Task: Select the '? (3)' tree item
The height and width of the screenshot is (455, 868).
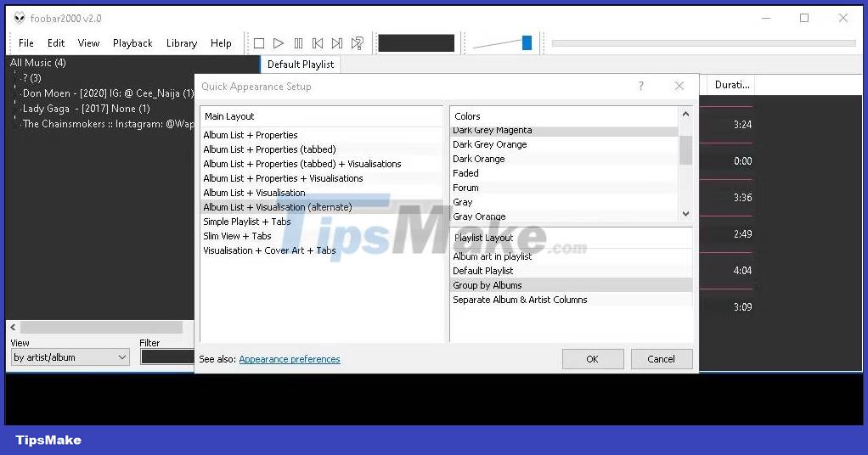Action: tap(31, 78)
